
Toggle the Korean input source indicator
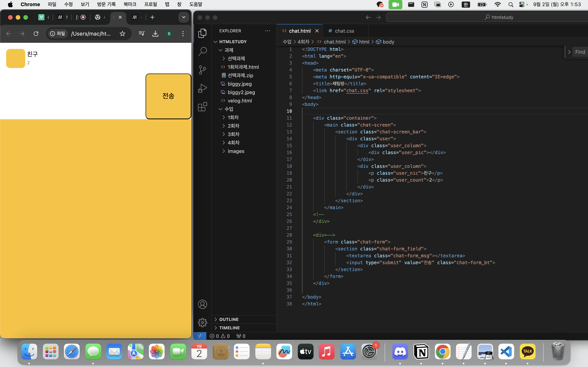pos(465,4)
